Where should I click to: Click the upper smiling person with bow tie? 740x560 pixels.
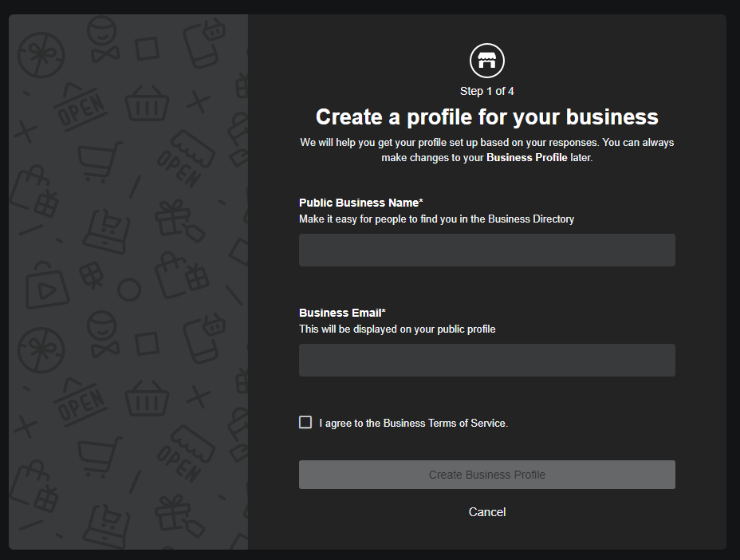click(x=102, y=39)
